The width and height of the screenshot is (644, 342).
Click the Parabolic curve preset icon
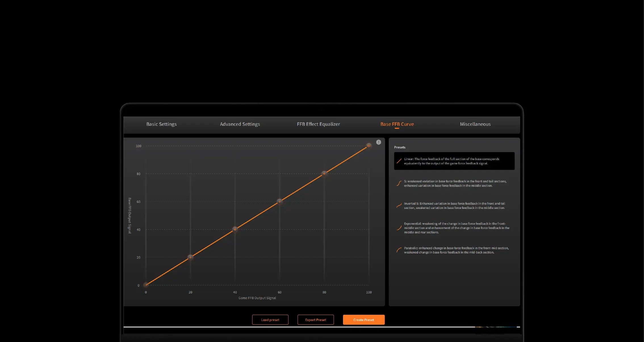(399, 250)
